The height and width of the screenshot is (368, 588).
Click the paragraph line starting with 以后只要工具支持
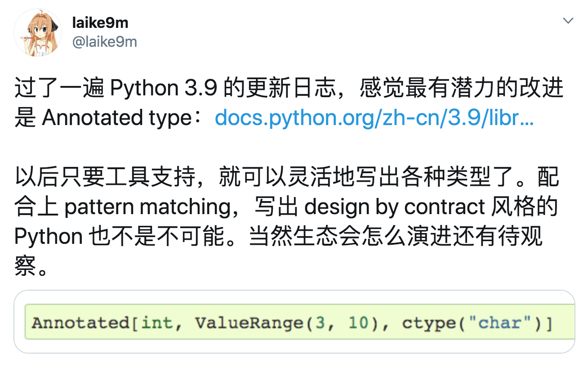coord(288,177)
